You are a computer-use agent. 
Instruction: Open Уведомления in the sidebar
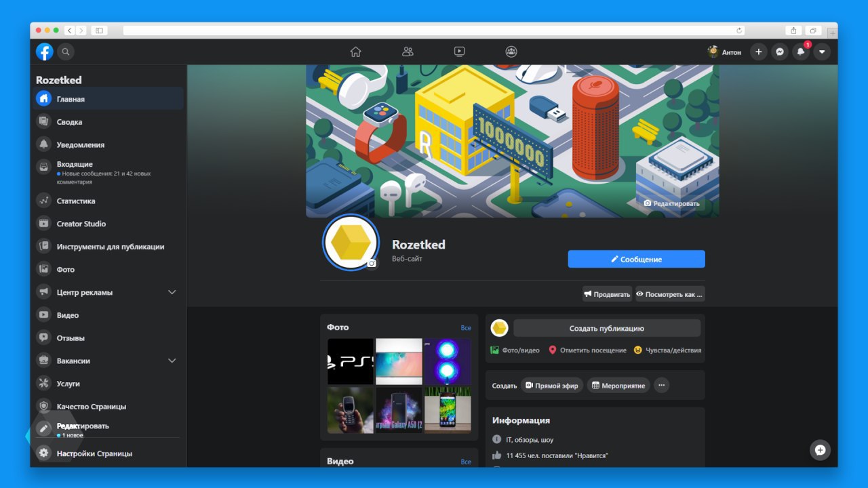pyautogui.click(x=108, y=144)
